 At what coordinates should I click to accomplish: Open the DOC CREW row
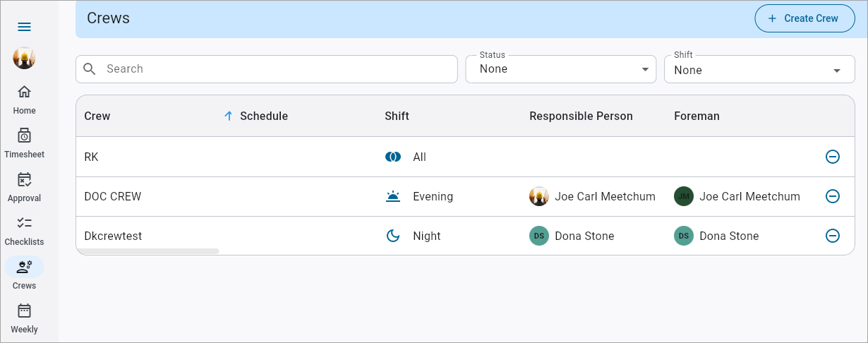coord(465,196)
